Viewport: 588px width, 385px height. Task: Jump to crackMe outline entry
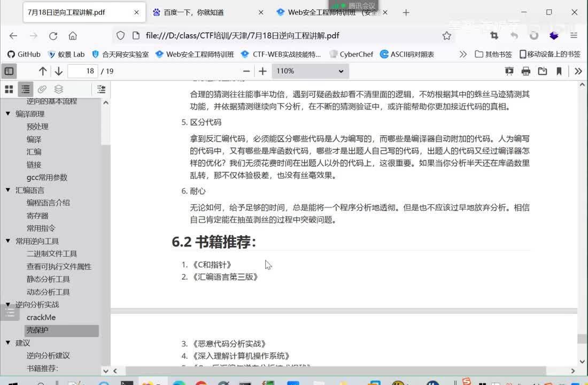[x=41, y=318]
